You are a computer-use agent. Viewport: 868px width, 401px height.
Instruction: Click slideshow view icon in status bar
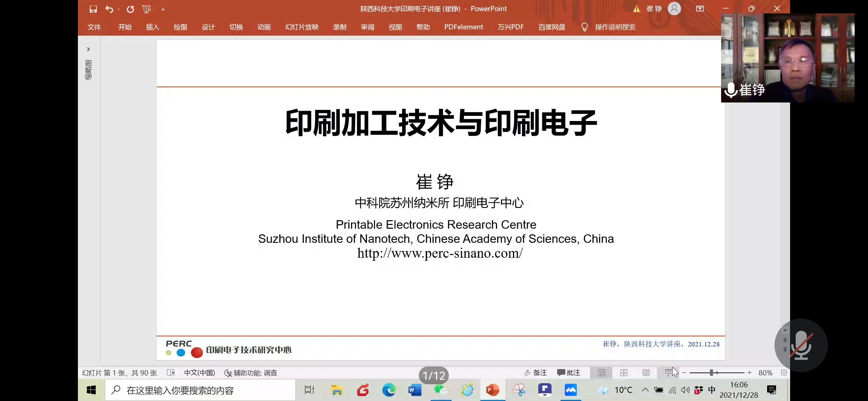(668, 372)
